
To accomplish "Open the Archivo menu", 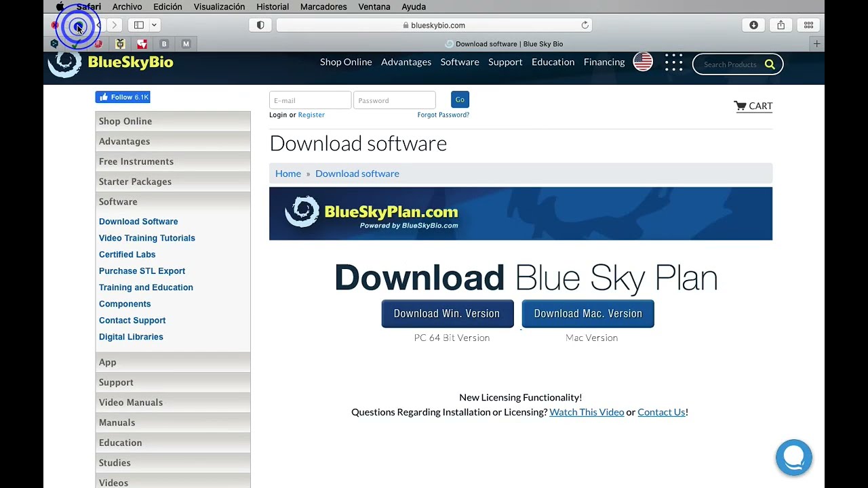I will tap(127, 7).
